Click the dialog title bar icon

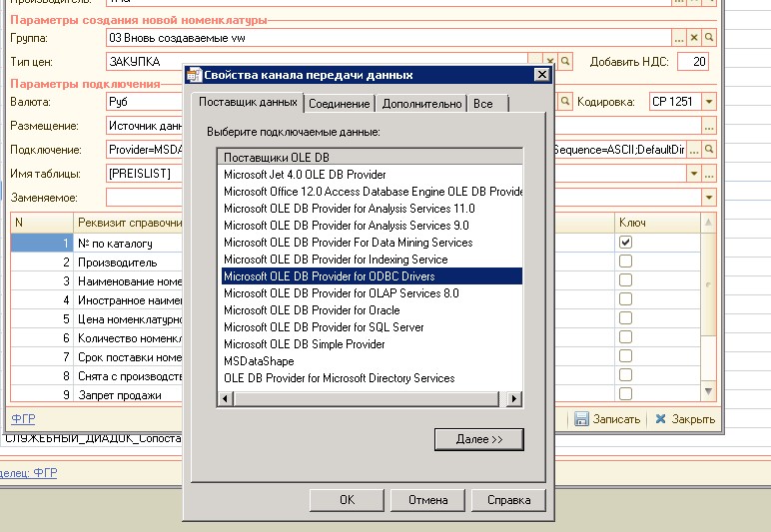(x=194, y=75)
